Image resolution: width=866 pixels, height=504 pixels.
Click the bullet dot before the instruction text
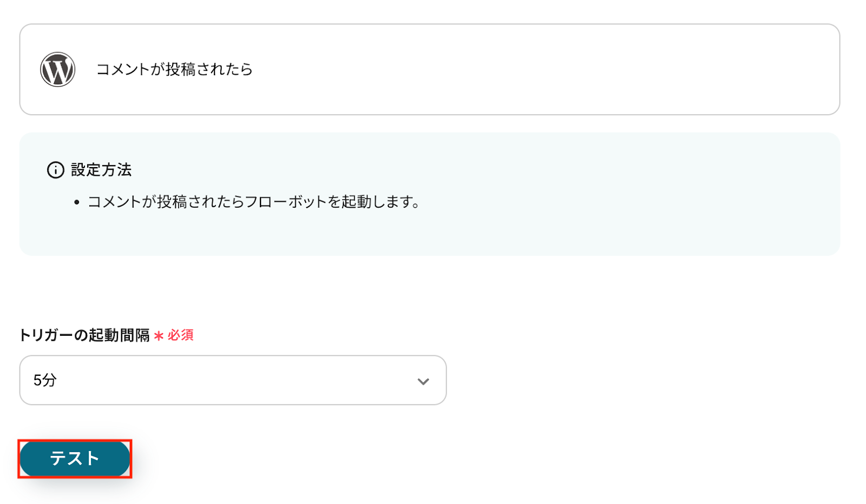(77, 203)
